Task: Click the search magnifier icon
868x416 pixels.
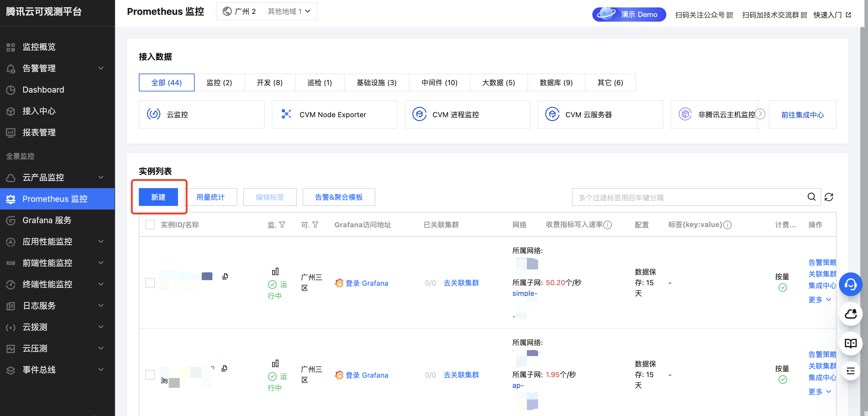Action: tap(811, 197)
